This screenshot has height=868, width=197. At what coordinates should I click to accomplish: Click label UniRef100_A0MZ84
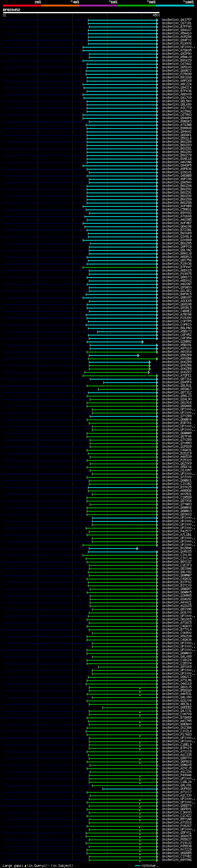(177, 37)
